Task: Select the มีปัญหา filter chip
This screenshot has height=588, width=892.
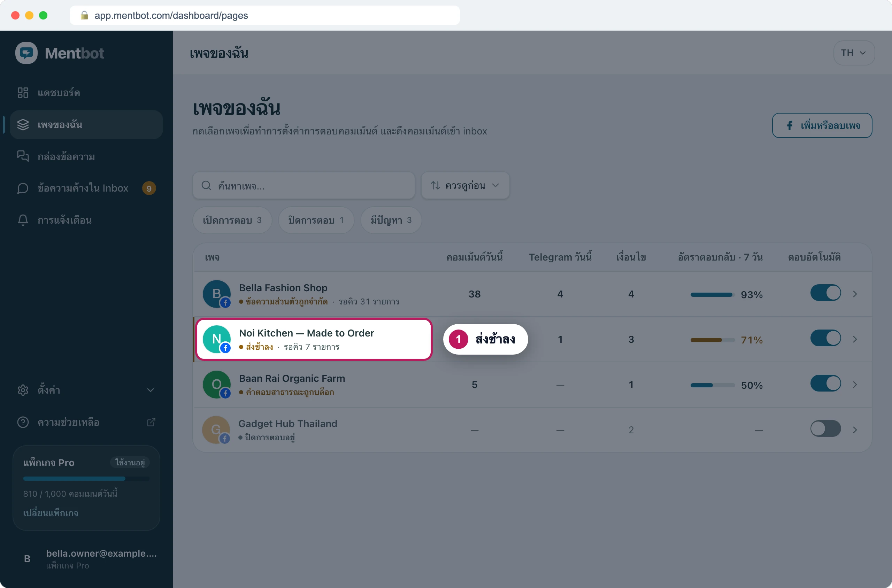Action: click(x=391, y=220)
